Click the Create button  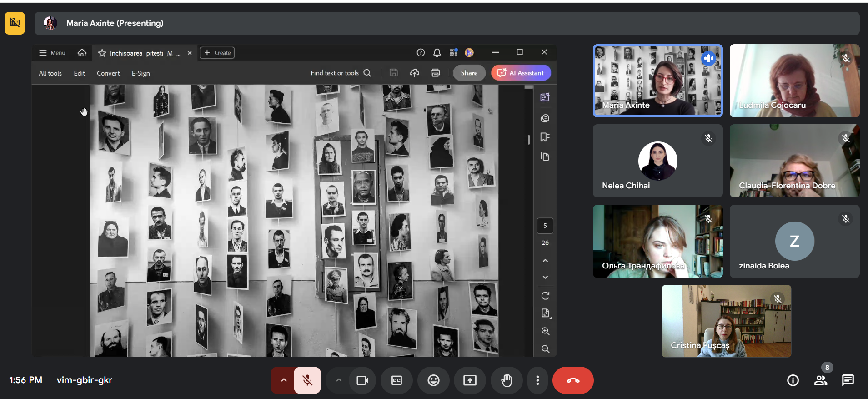[217, 53]
